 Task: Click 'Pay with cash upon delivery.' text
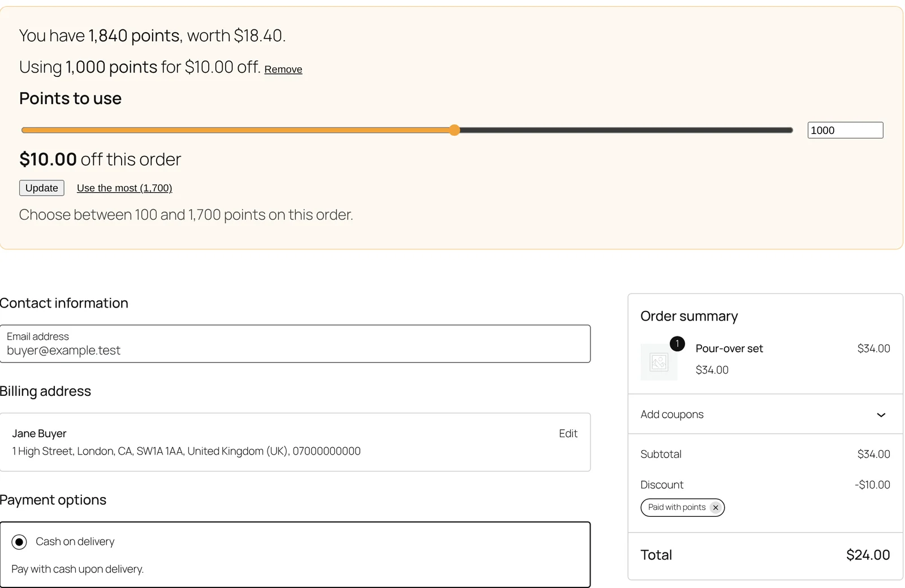coord(77,569)
